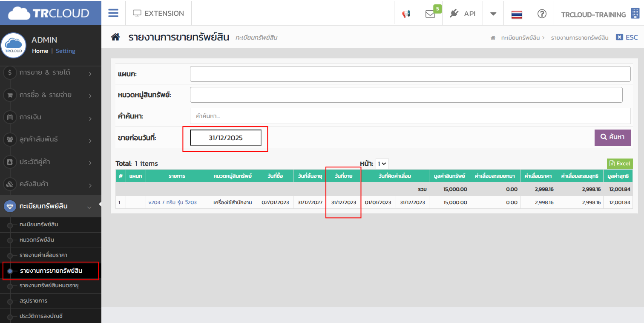Image resolution: width=644 pixels, height=323 pixels.
Task: Click the Thai flag language icon
Action: 517,14
